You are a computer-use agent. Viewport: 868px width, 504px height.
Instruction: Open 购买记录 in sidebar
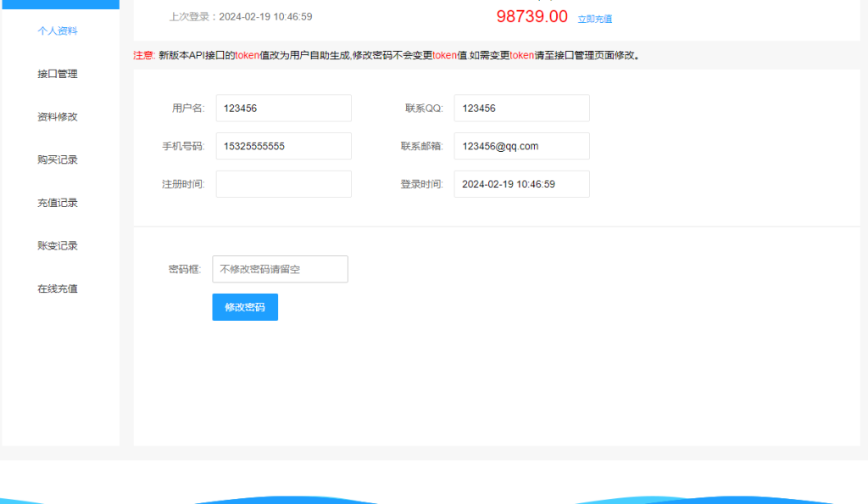click(58, 160)
